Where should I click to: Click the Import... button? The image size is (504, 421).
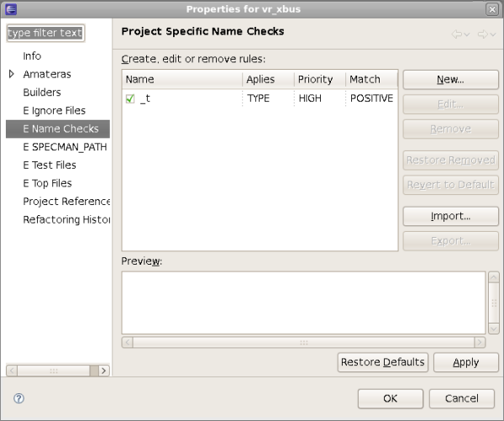click(x=450, y=216)
